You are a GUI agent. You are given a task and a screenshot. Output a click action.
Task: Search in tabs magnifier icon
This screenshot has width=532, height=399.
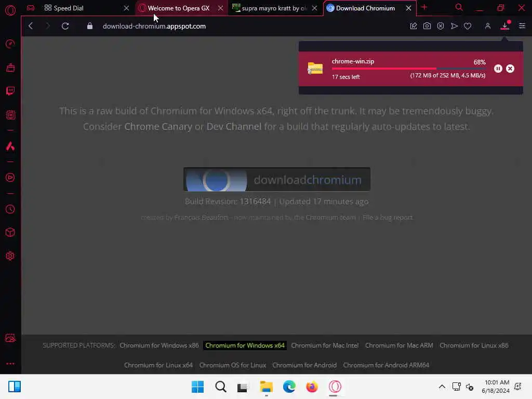459,7
